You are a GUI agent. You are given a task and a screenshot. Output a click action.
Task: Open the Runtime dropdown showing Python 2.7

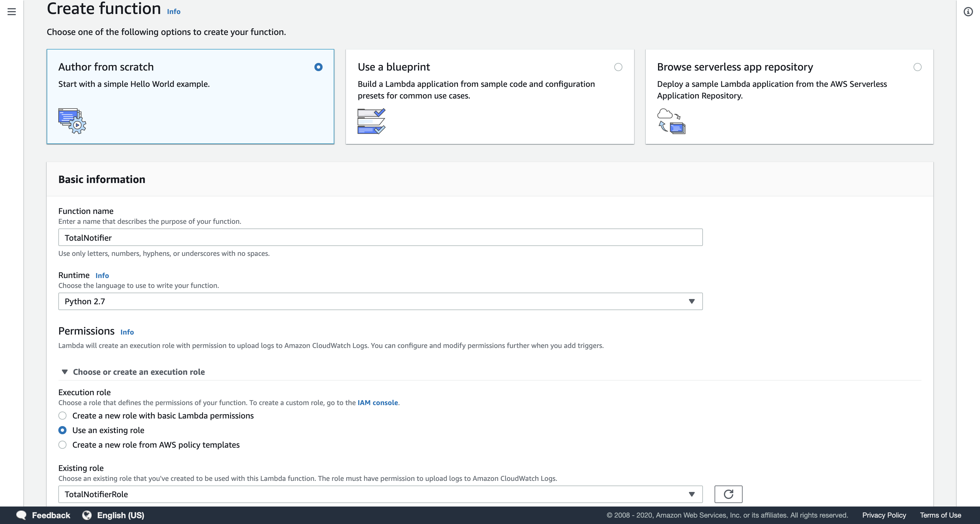pos(380,301)
